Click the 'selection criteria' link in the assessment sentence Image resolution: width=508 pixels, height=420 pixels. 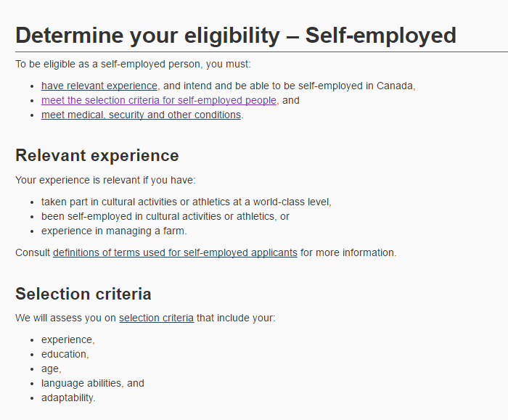pos(156,318)
